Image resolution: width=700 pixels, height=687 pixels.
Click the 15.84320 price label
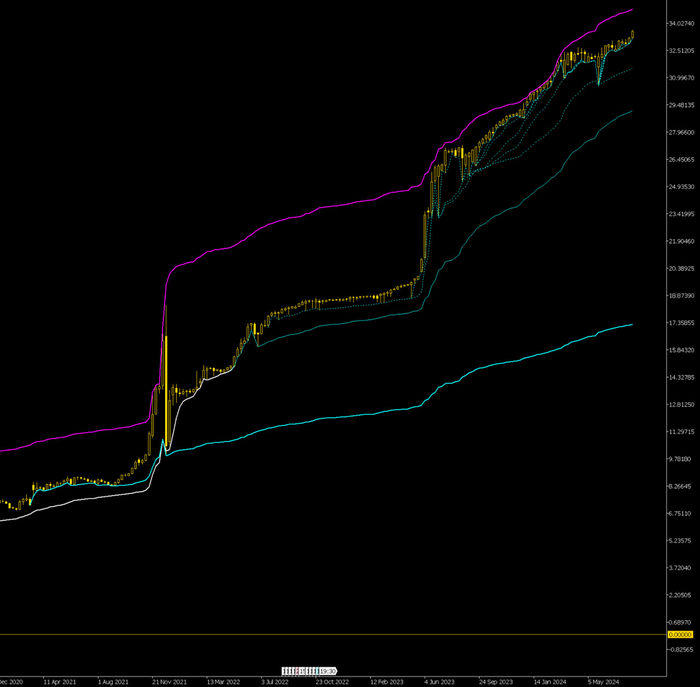point(681,350)
